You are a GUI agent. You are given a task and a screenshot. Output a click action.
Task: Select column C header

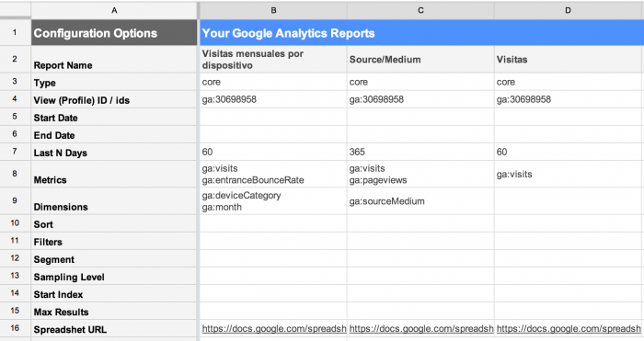pos(420,10)
